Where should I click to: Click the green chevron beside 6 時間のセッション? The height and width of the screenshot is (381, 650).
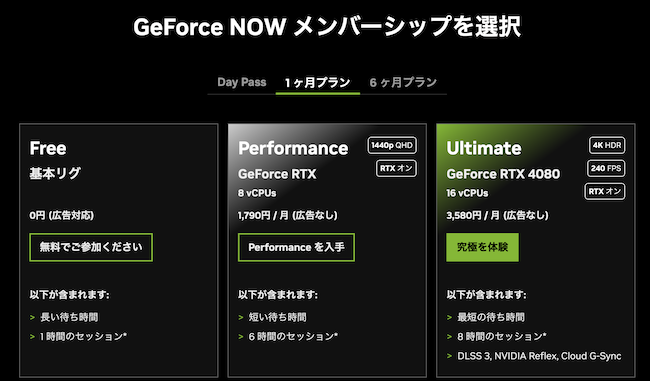tap(241, 337)
